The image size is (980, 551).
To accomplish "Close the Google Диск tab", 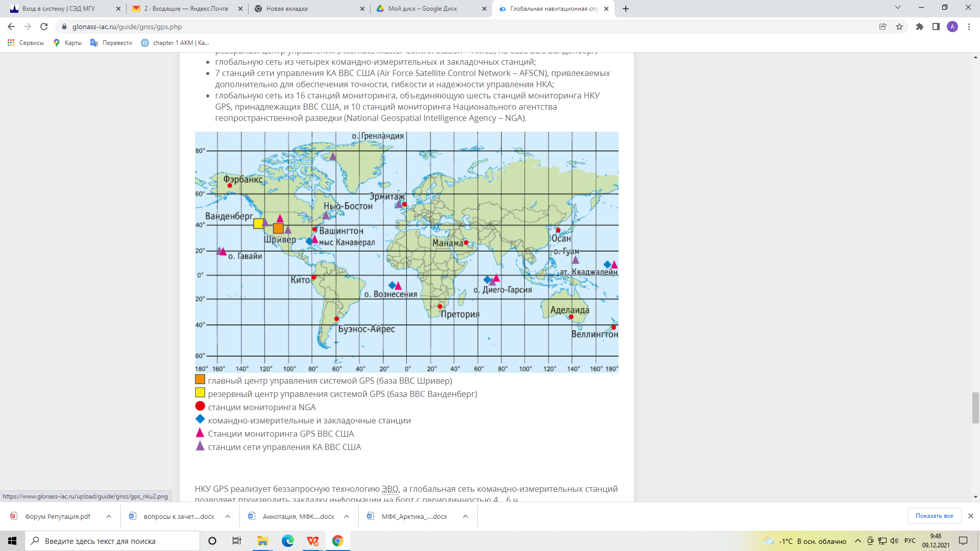I will pos(484,9).
